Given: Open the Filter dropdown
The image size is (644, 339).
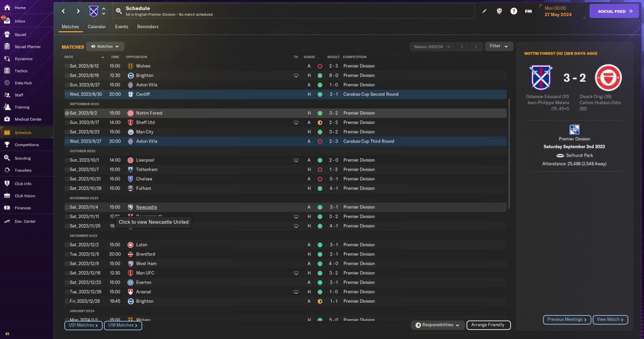Looking at the screenshot, I should point(499,46).
